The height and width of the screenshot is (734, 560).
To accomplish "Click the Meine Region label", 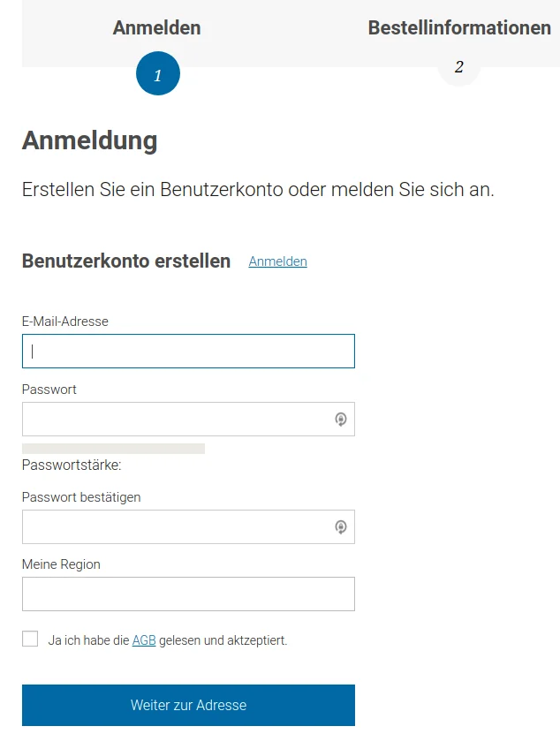I will [x=61, y=564].
